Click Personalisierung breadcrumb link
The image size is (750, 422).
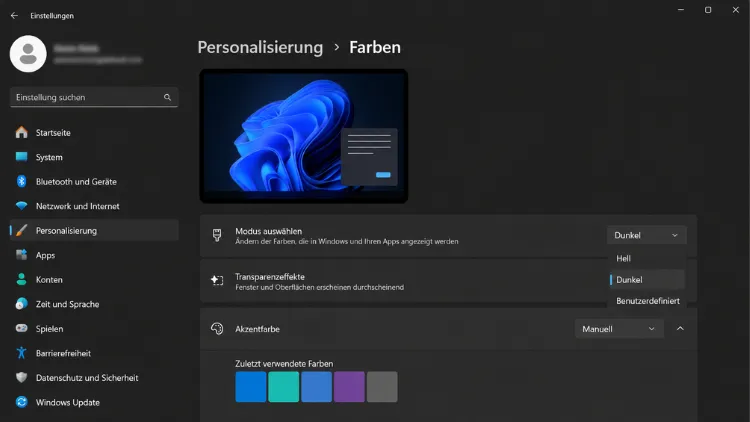[x=260, y=47]
